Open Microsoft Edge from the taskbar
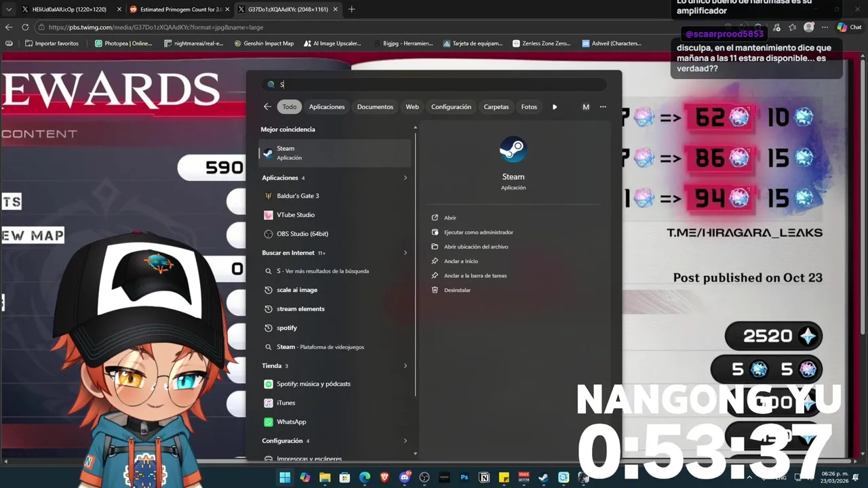 [365, 477]
